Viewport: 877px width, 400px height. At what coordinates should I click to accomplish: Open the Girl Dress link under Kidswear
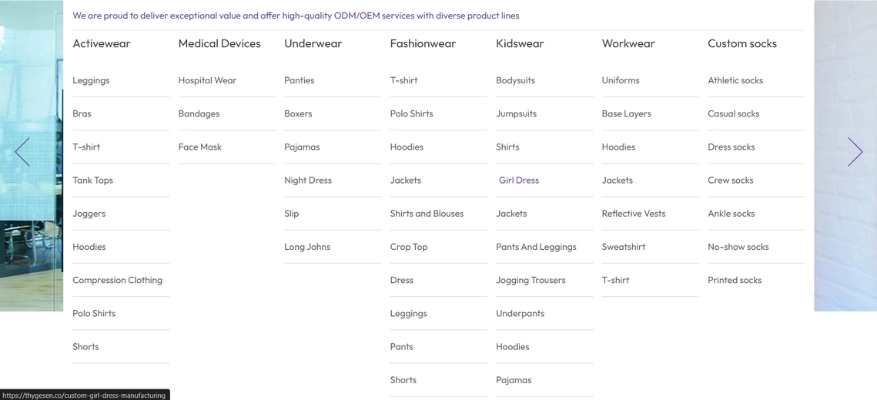click(519, 180)
